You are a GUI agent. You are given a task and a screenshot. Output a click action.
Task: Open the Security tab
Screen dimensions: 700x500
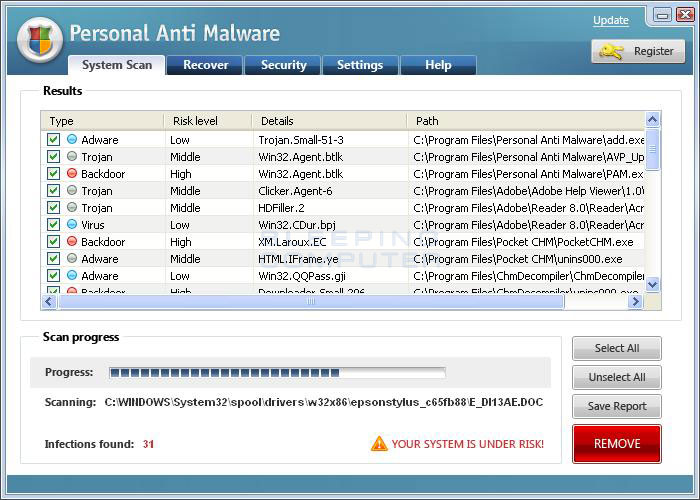(x=283, y=65)
